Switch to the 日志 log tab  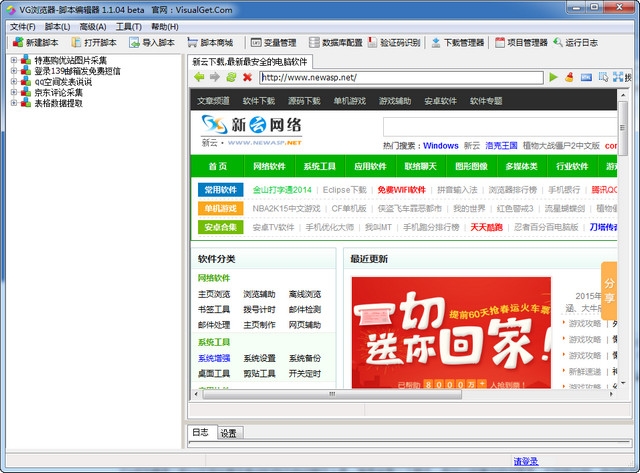click(x=200, y=432)
